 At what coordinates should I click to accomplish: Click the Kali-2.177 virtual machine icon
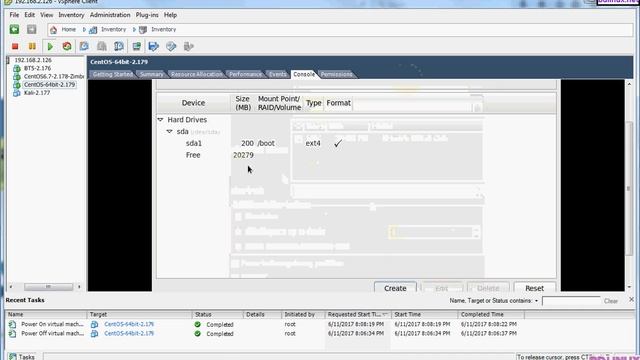pos(17,93)
